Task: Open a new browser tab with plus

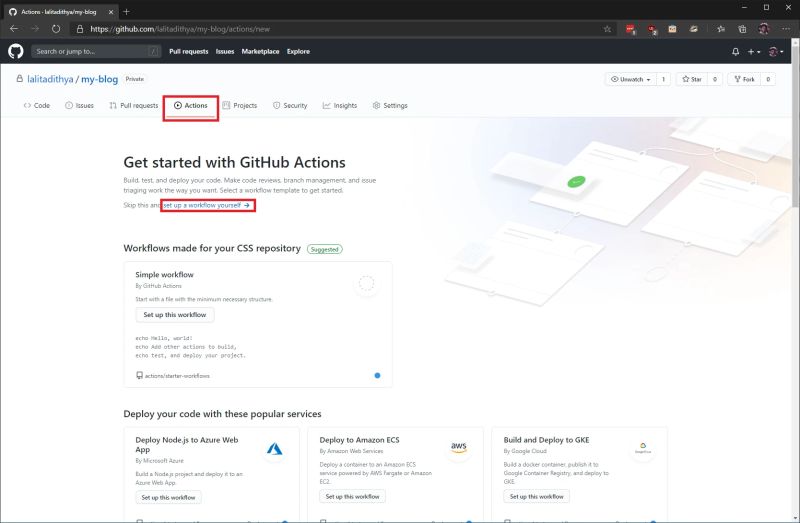Action: pos(127,11)
